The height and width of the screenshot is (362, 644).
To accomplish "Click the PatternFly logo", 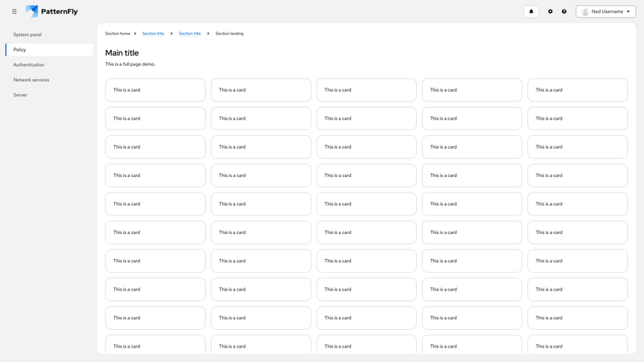I will [52, 11].
